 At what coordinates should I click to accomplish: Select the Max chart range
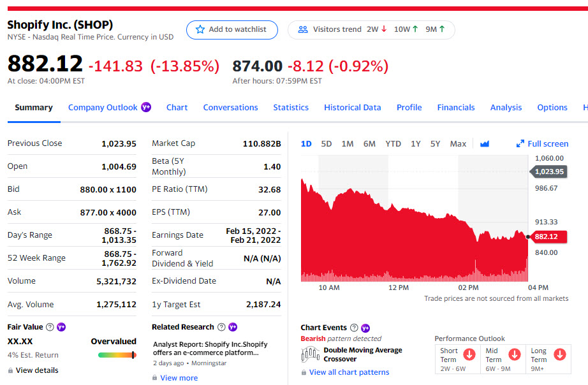tap(458, 143)
